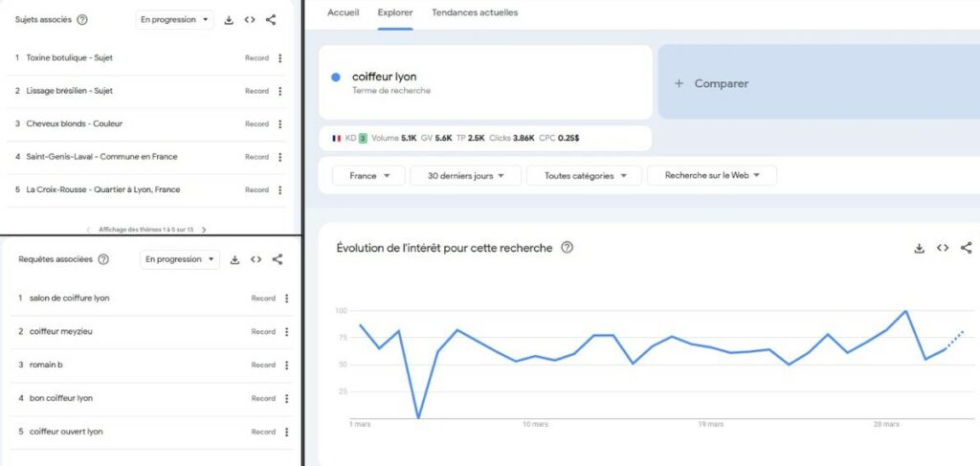Download the Sujets associés data
Screen dimensions: 980x466
229,20
